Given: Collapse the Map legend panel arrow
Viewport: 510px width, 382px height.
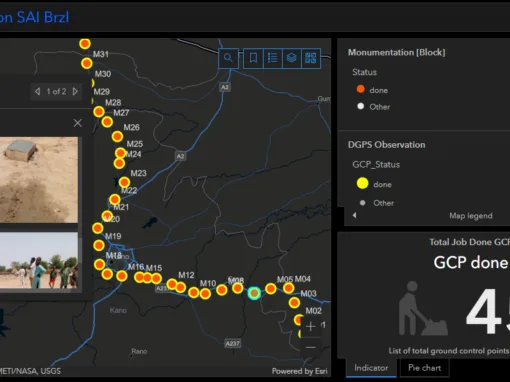Looking at the screenshot, I should tap(354, 215).
